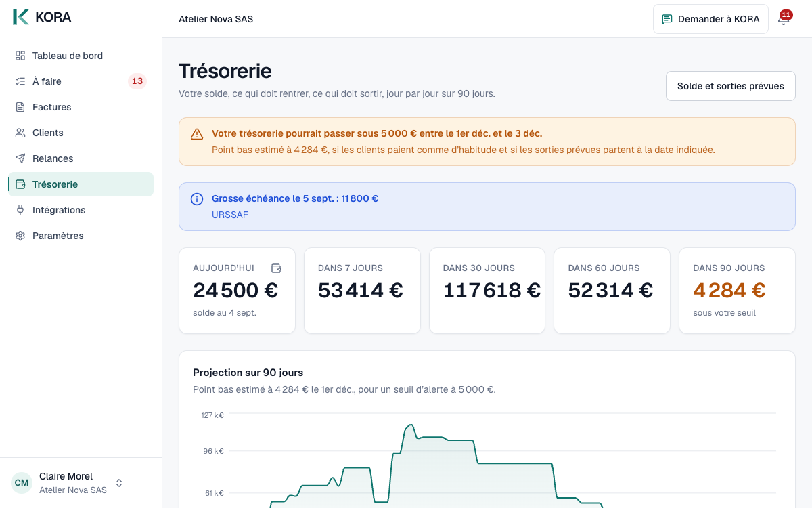Click the CM user avatar

(x=22, y=483)
